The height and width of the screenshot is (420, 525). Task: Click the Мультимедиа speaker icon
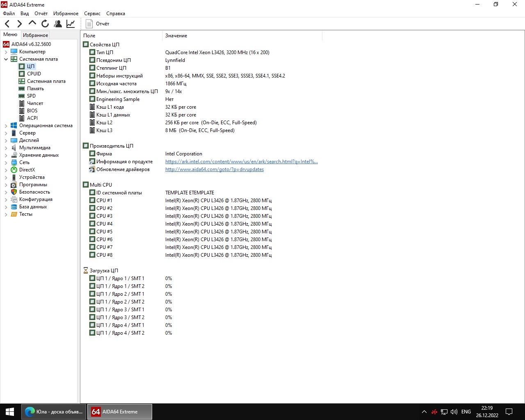click(x=14, y=148)
